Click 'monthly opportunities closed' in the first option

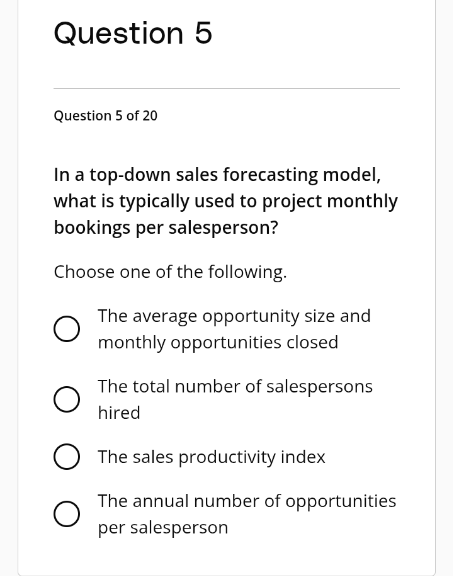218,343
